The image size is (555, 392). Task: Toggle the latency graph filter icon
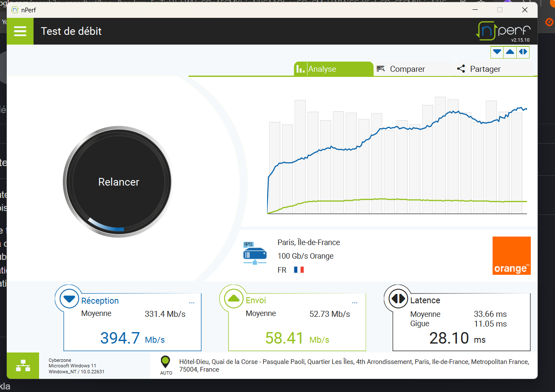click(523, 52)
